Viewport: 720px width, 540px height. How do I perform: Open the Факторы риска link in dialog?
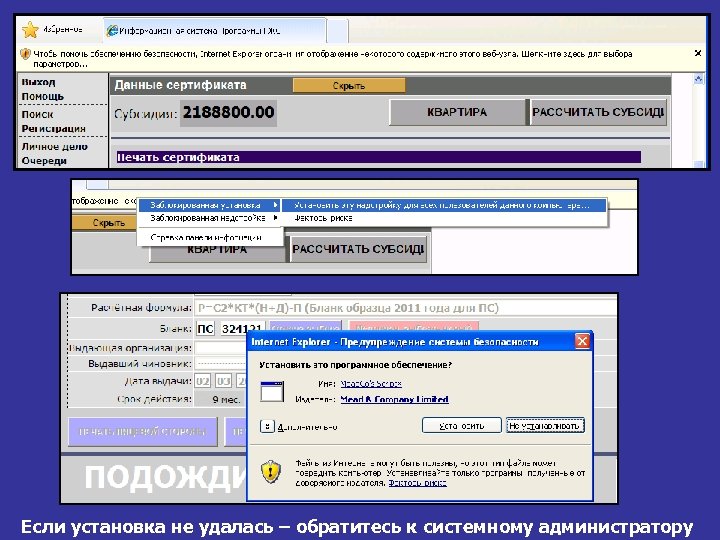coord(417,483)
